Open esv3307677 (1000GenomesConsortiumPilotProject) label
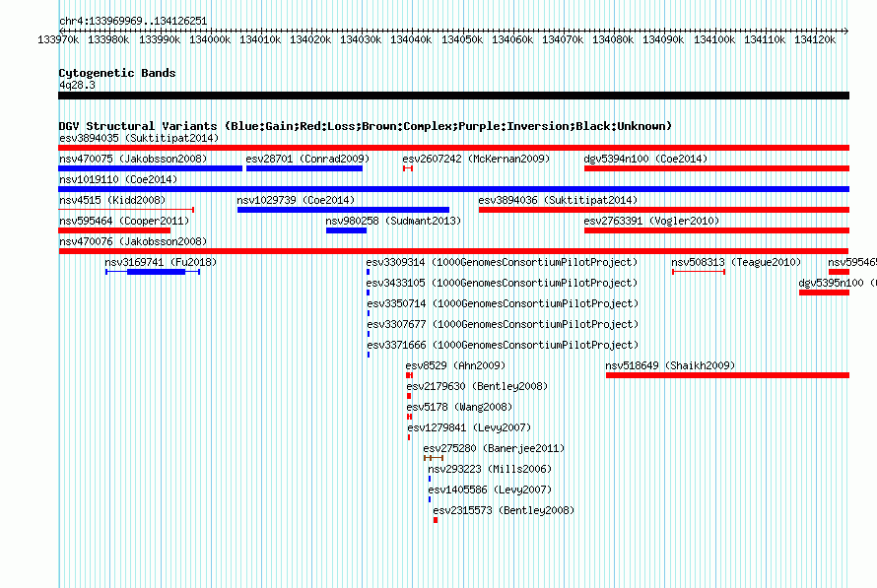Screen dimensions: 877x588 pos(503,324)
